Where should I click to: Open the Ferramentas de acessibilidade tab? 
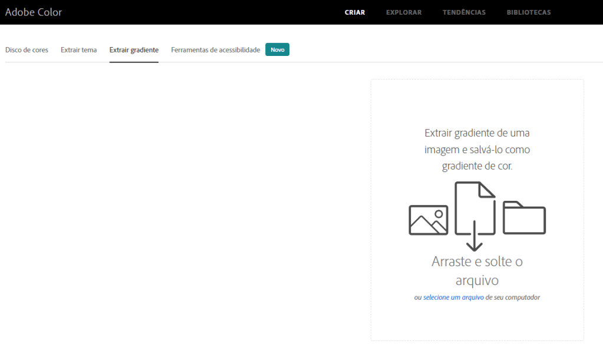(215, 50)
